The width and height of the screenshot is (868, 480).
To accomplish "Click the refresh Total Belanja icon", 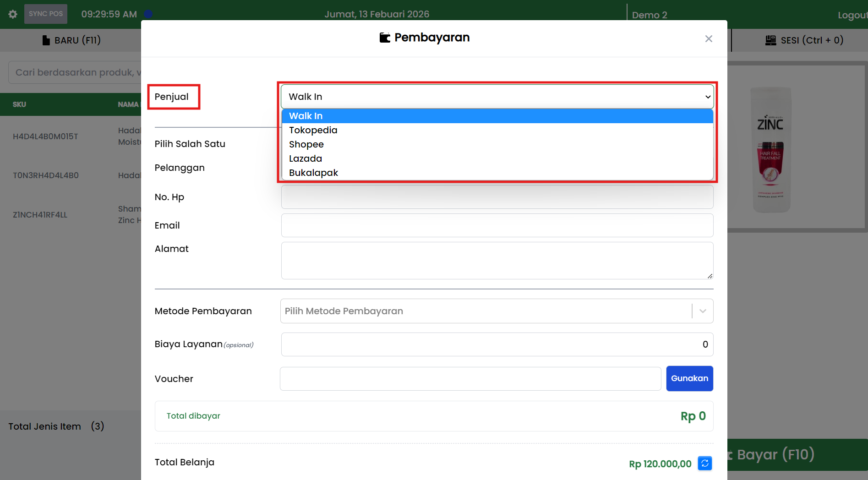I will 705,464.
